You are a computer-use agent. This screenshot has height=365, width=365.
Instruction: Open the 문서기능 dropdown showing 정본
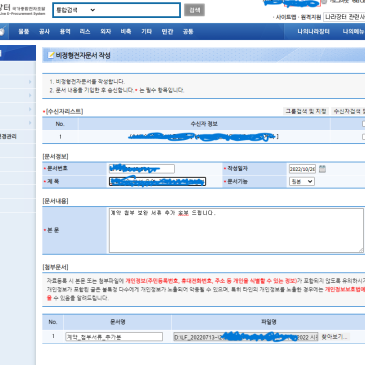click(x=302, y=181)
